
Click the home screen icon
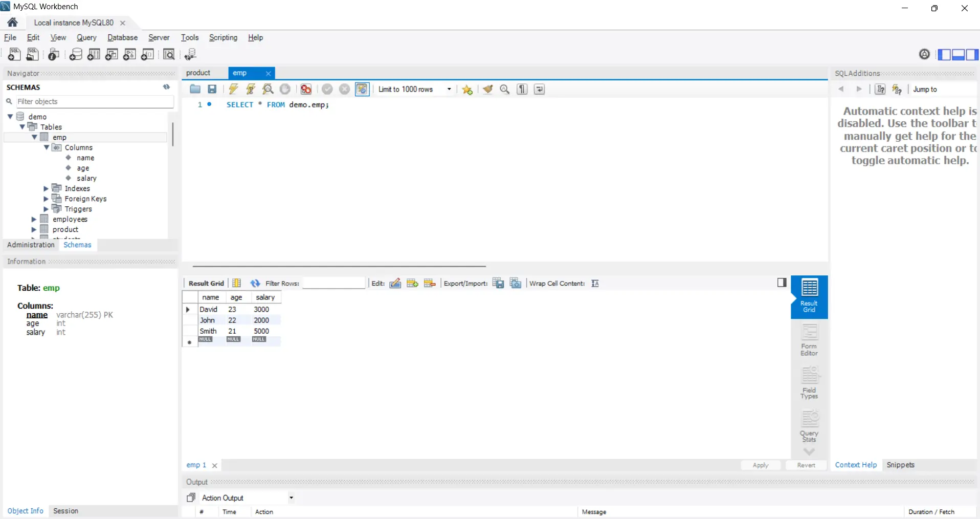tap(13, 23)
